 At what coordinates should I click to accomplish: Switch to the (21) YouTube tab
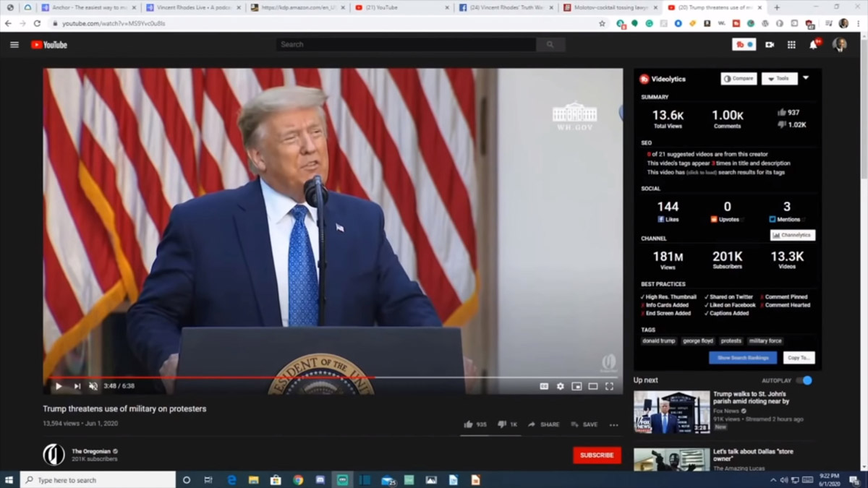[401, 7]
